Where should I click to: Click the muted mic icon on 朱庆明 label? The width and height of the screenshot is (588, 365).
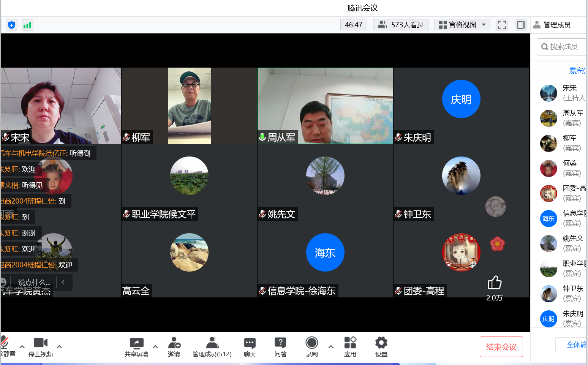tap(398, 137)
